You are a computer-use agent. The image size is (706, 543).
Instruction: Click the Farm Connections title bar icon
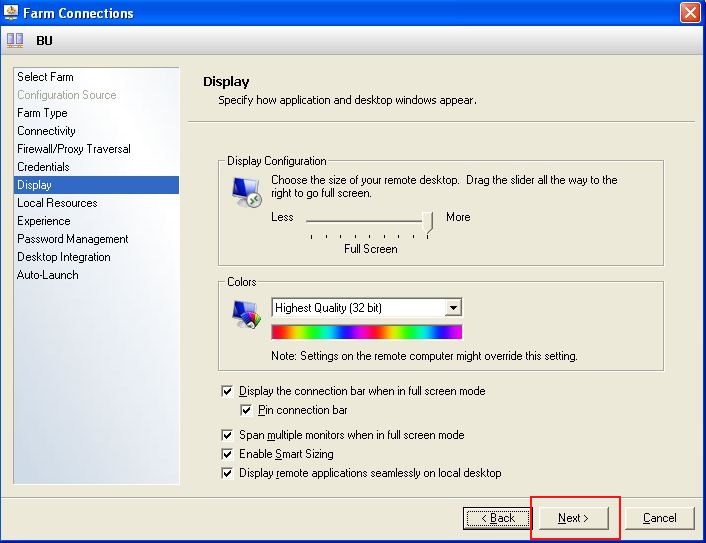[11, 13]
